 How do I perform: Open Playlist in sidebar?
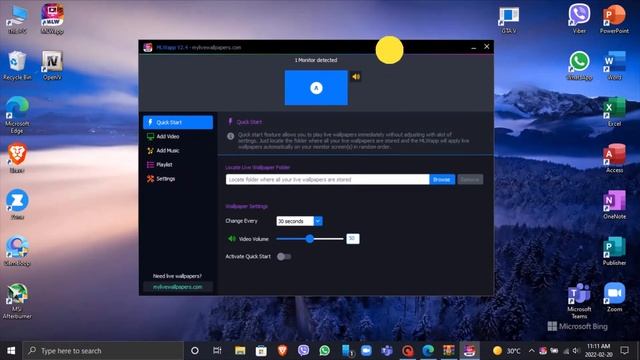(x=178, y=164)
